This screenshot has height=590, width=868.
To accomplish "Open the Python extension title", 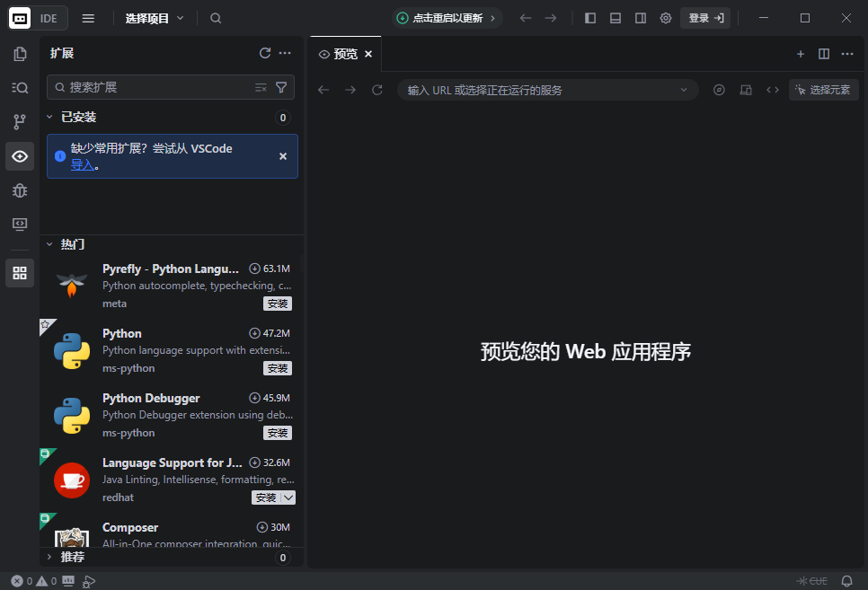I will (122, 333).
